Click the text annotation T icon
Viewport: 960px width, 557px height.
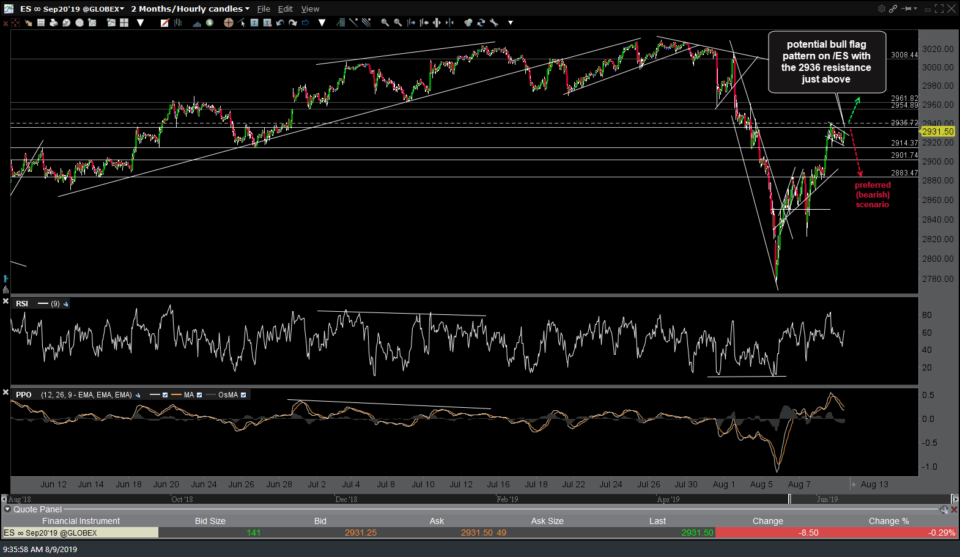tap(254, 23)
